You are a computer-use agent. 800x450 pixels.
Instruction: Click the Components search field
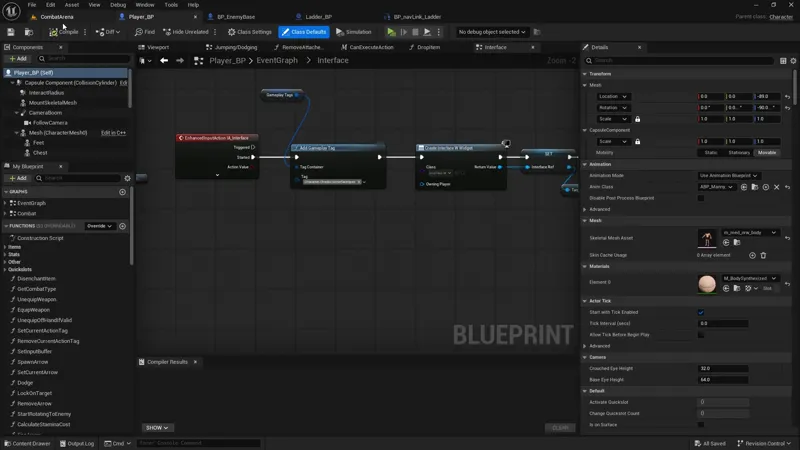(x=84, y=59)
